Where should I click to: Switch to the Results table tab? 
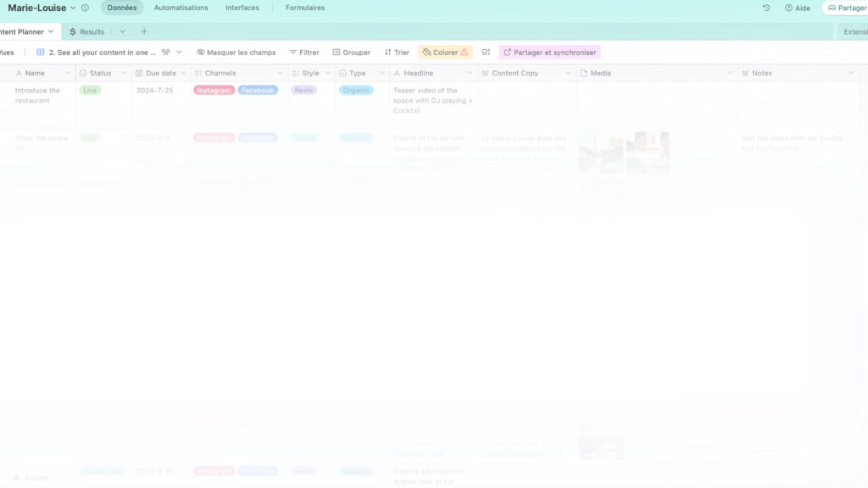[86, 31]
